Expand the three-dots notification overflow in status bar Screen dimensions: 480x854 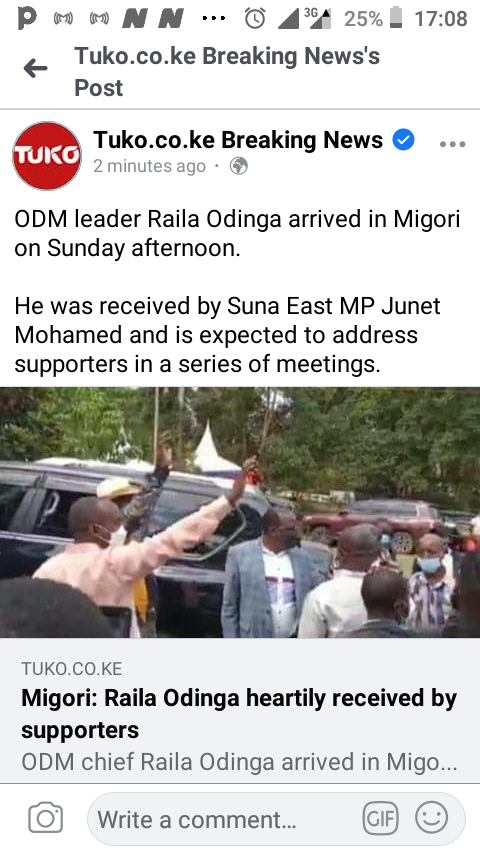pyautogui.click(x=214, y=19)
